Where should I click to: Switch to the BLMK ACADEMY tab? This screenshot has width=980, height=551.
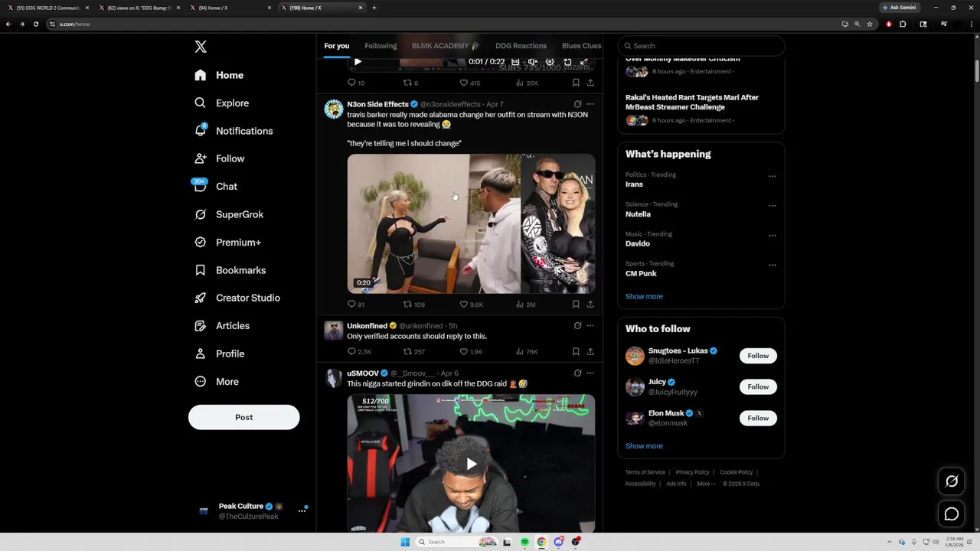pos(446,46)
